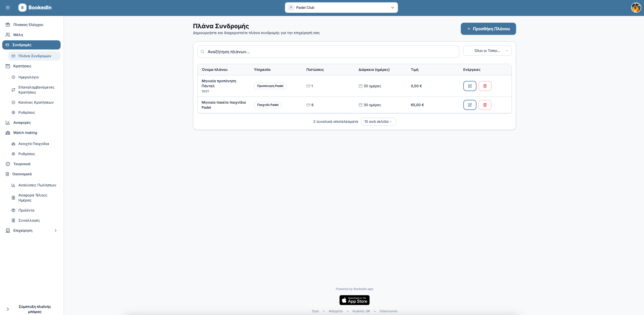Click the Προσθήκη Πλάνου button
Viewport: 644px width, 315px height.
pyautogui.click(x=488, y=28)
